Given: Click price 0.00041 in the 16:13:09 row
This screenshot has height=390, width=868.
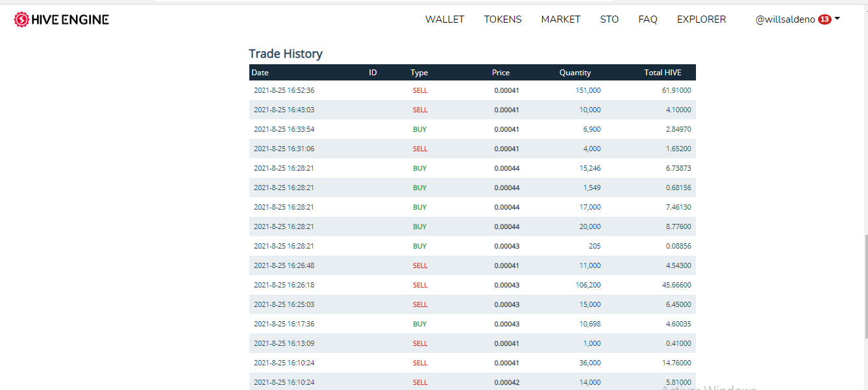Looking at the screenshot, I should 506,343.
